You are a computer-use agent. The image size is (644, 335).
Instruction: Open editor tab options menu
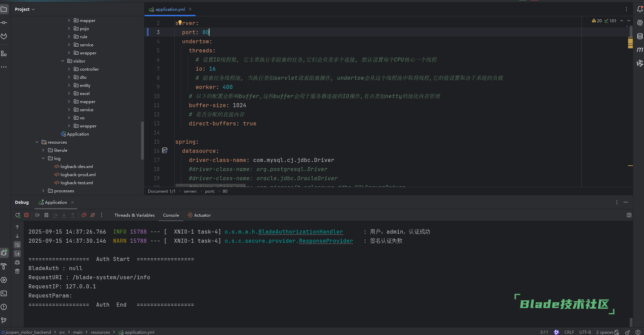626,9
